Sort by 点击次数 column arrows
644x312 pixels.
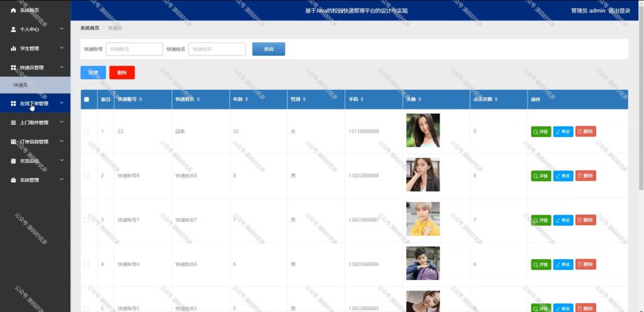[496, 99]
